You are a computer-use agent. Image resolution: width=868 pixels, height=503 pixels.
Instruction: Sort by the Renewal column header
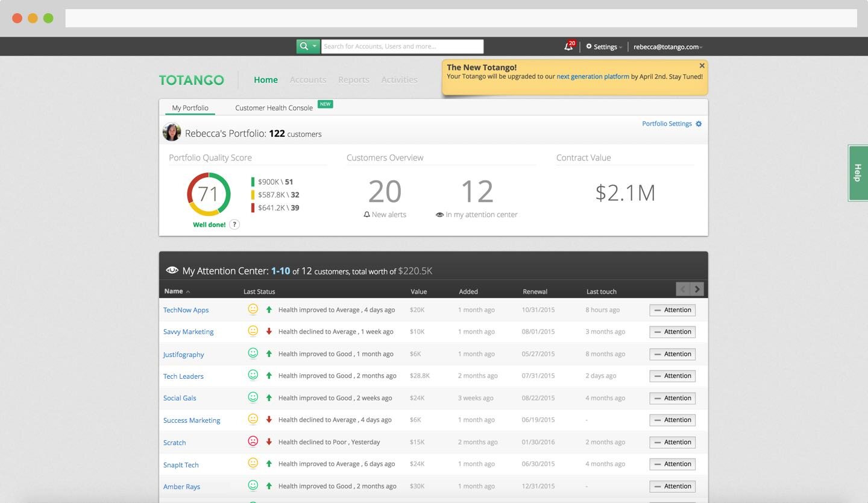coord(535,292)
